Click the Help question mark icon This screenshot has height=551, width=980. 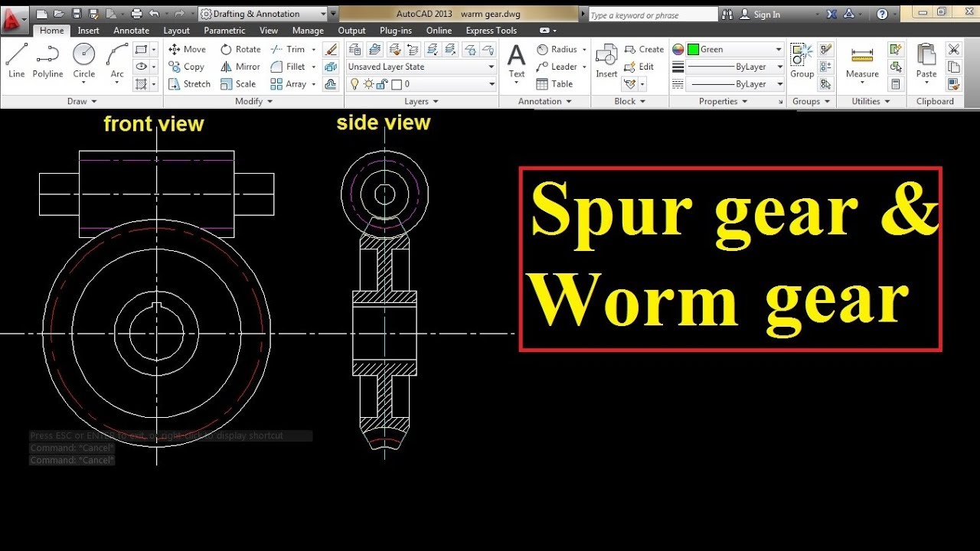coord(882,14)
